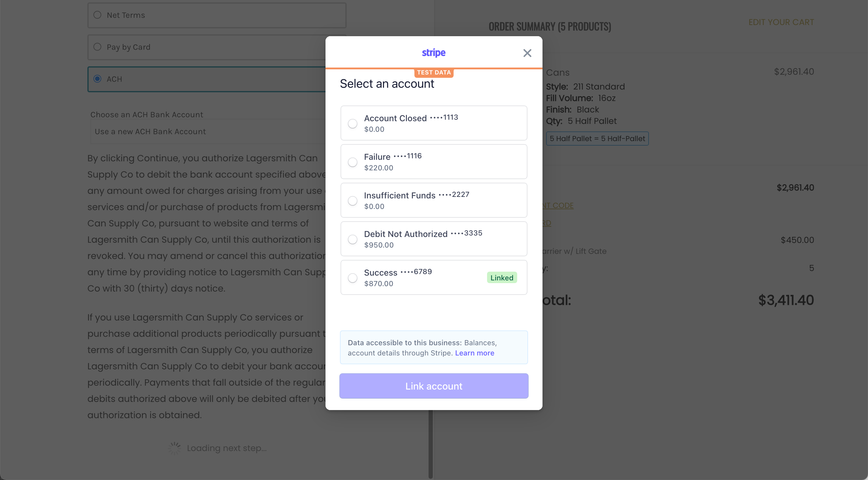The image size is (868, 480).
Task: Click the Linked badge on Success account
Action: [502, 278]
